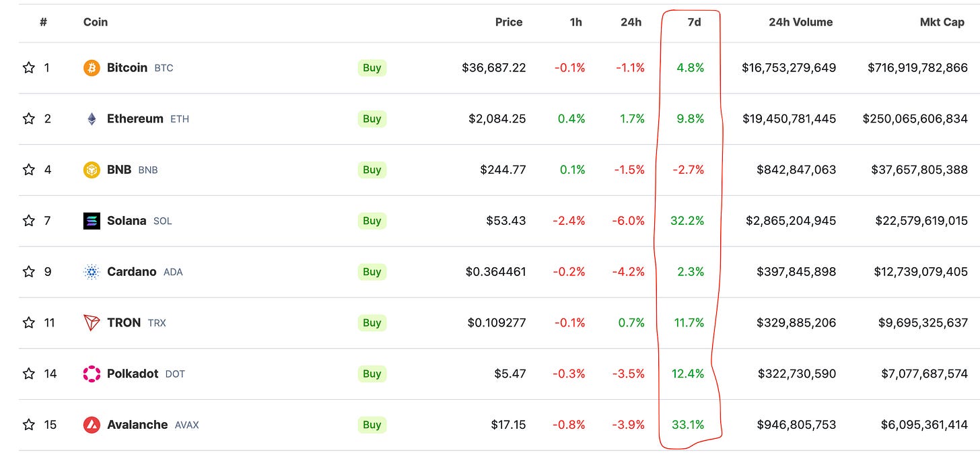Add Polkadot to favorites via star
Image resolution: width=980 pixels, height=453 pixels.
(x=28, y=374)
